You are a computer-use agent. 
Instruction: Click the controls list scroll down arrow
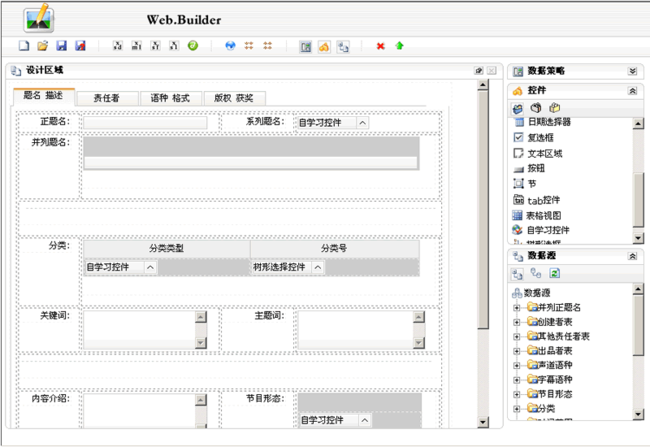tap(638, 238)
